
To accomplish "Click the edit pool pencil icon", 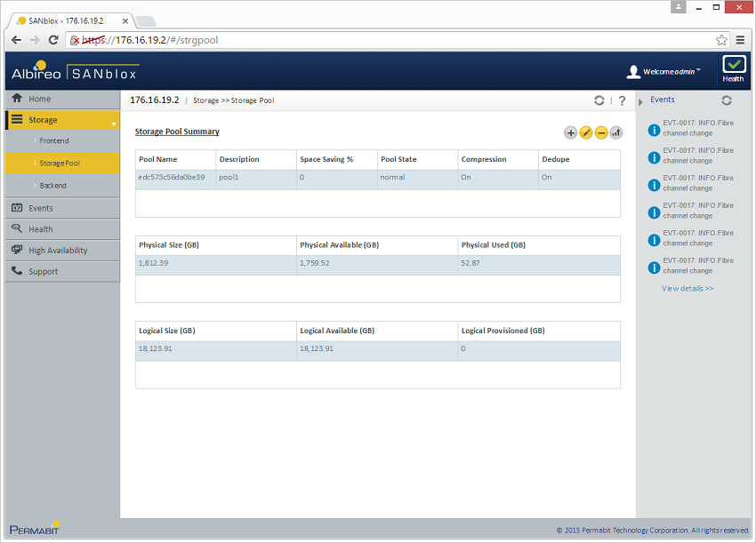I will pos(586,132).
